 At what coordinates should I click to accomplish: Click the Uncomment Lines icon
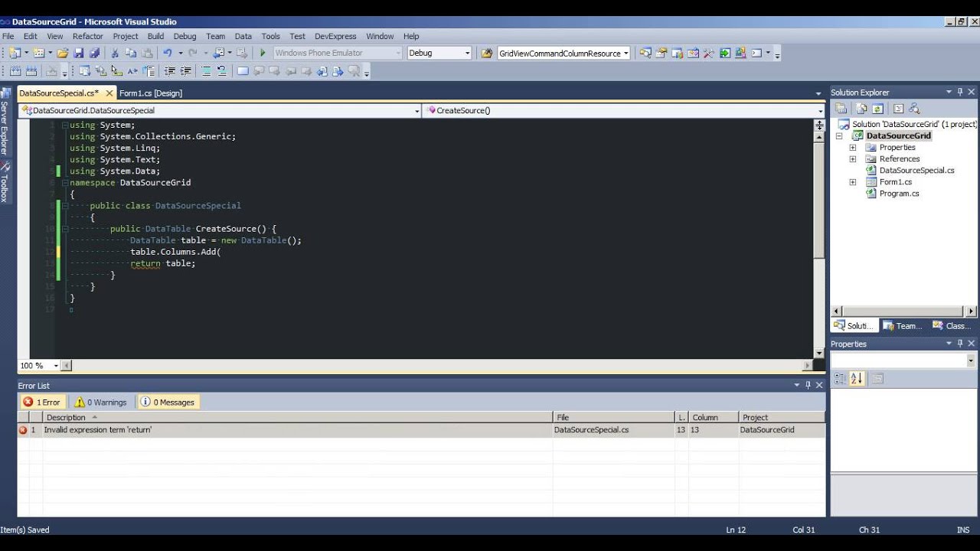(222, 71)
